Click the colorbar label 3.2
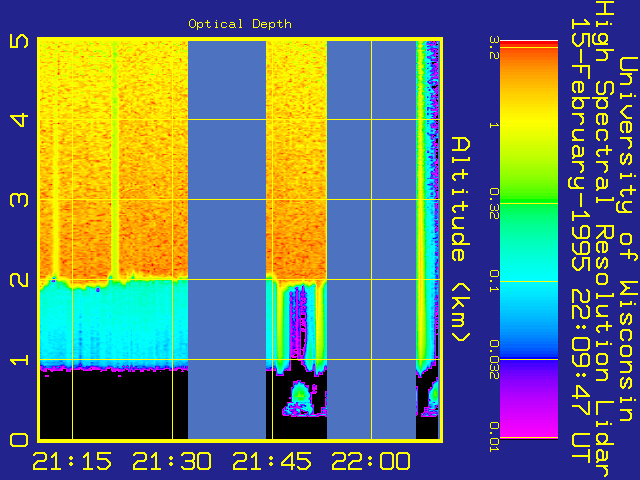This screenshot has height=480, width=640. (x=494, y=48)
